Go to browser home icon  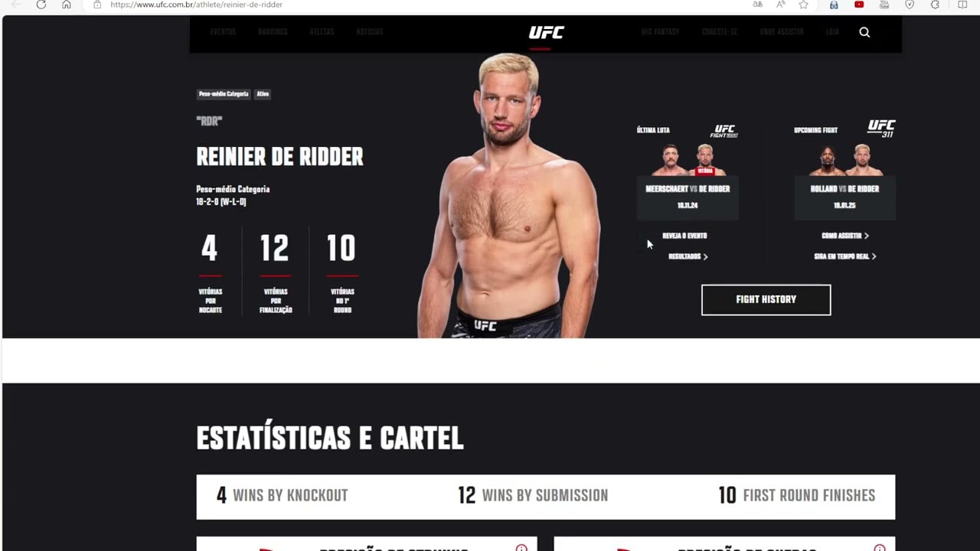pyautogui.click(x=67, y=5)
